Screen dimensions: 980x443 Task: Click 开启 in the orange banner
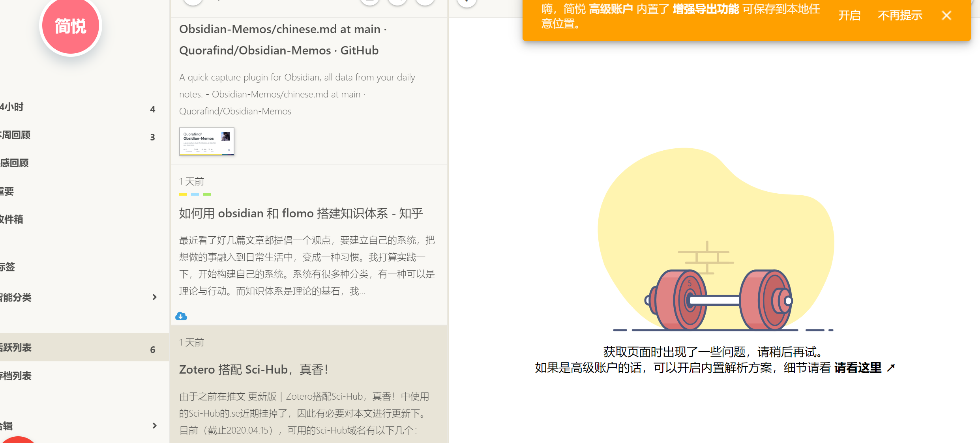849,15
